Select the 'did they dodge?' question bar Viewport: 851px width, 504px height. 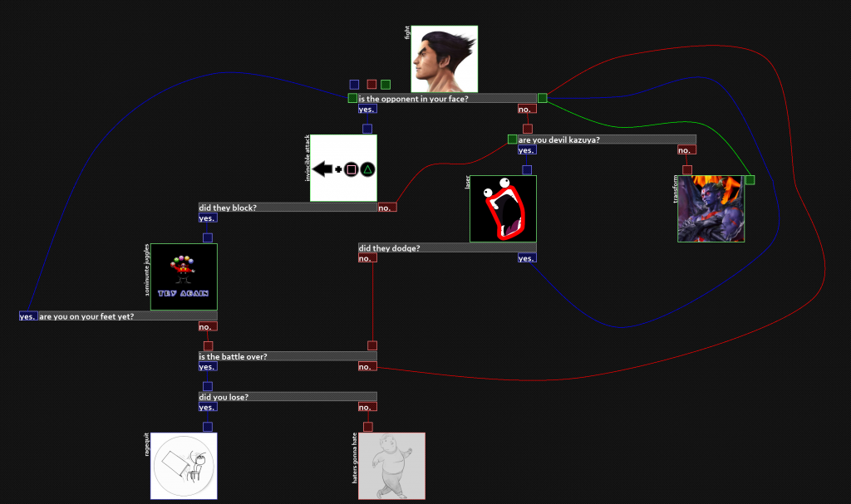coord(447,248)
